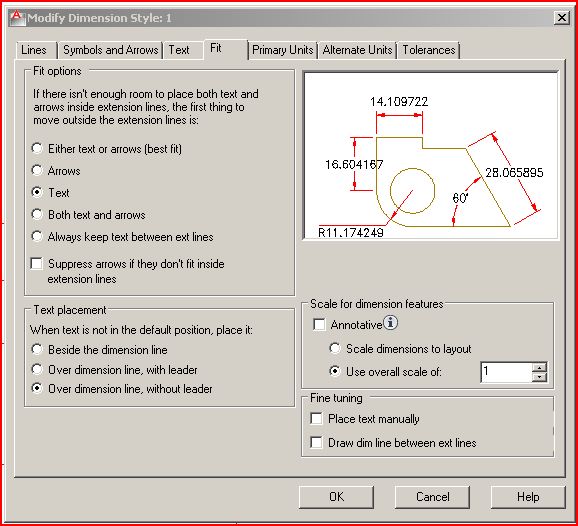Switch to the Symbols and Arrows tab
The width and height of the screenshot is (578, 526).
click(x=110, y=50)
